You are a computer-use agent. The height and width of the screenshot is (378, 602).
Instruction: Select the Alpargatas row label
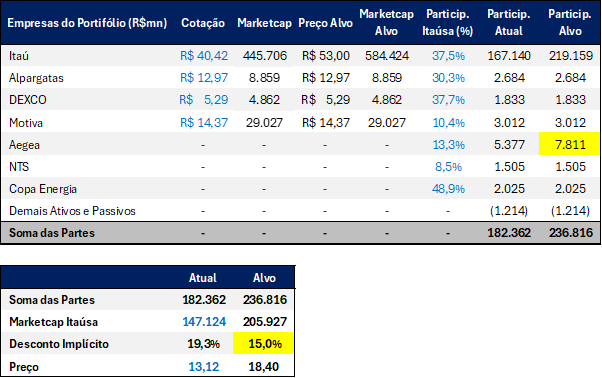pyautogui.click(x=36, y=78)
